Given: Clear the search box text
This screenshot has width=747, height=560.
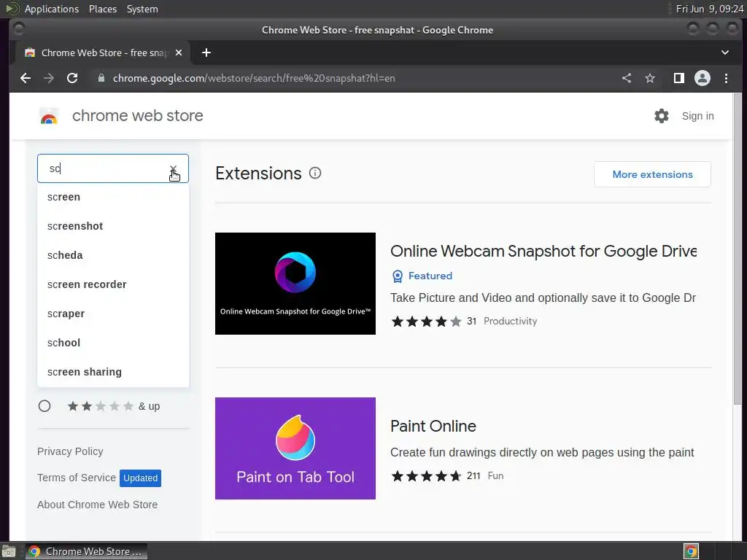Looking at the screenshot, I should click(173, 169).
